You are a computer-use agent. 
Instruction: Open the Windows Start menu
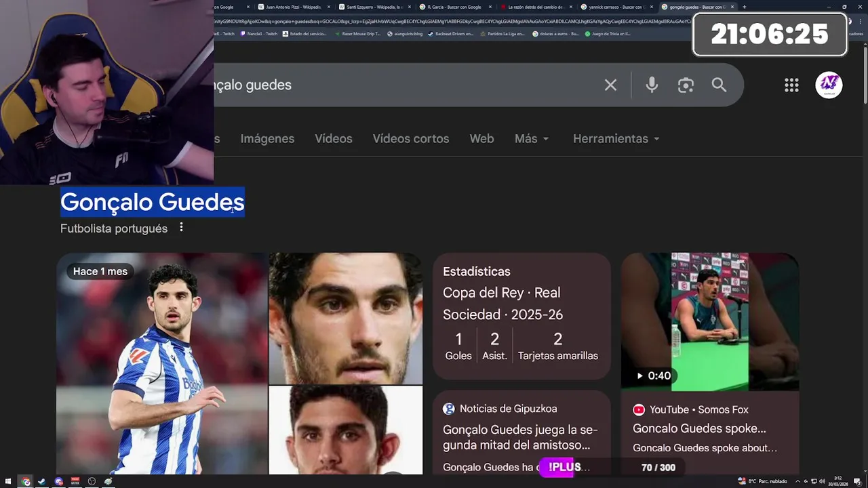[x=8, y=482]
